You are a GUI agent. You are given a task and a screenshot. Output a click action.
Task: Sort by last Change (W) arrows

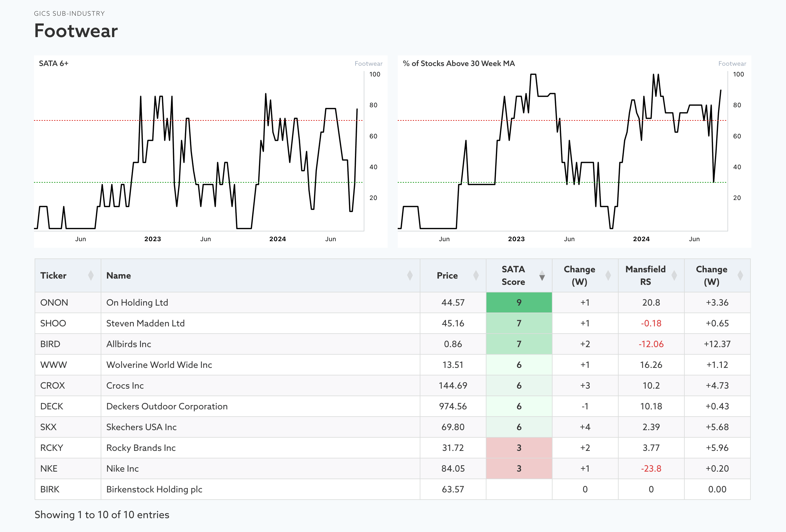click(x=740, y=275)
